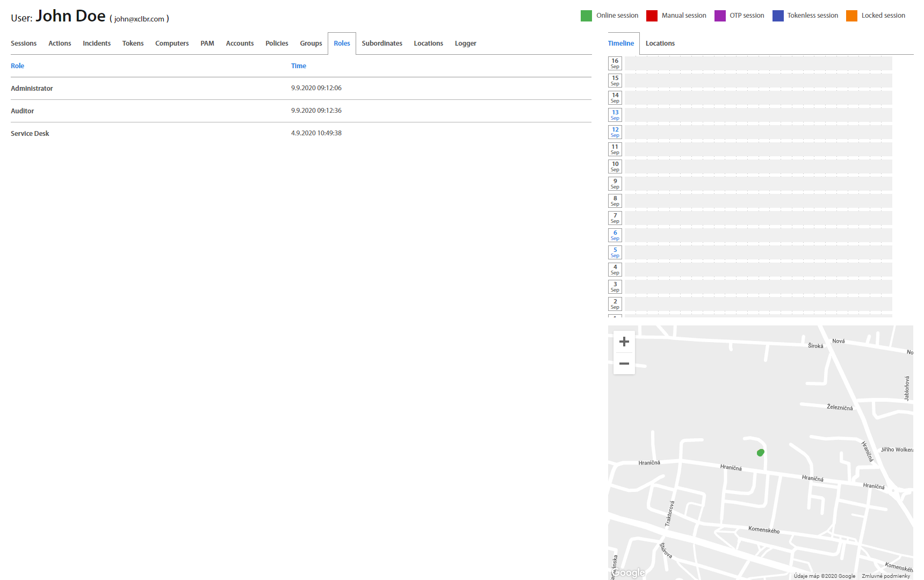Click the green Online session swatch

coord(586,16)
